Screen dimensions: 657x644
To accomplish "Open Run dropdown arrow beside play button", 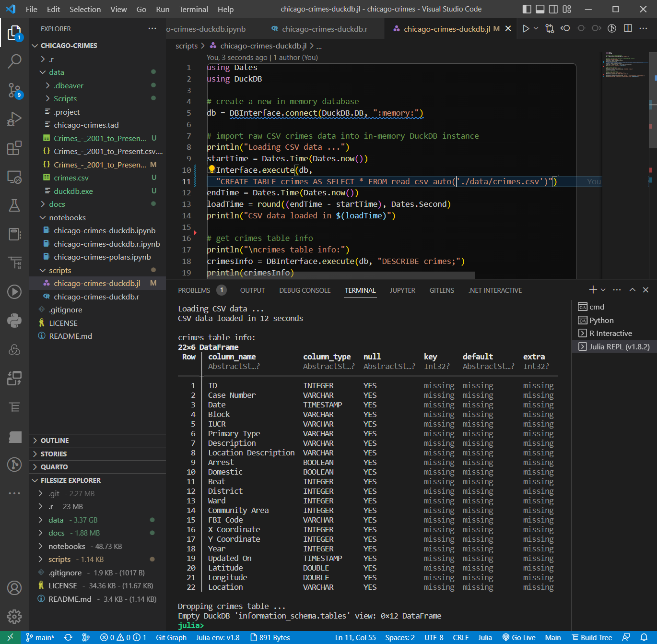I will point(536,29).
